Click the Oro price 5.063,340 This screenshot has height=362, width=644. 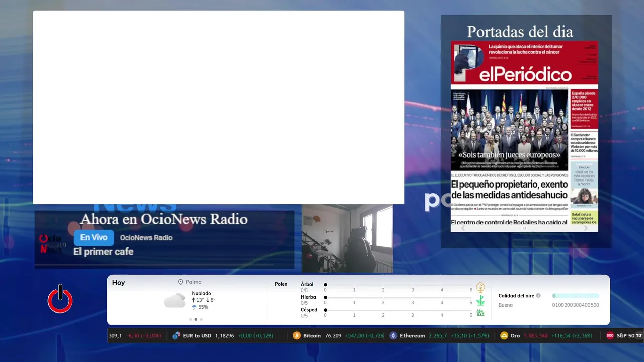pyautogui.click(x=536, y=336)
